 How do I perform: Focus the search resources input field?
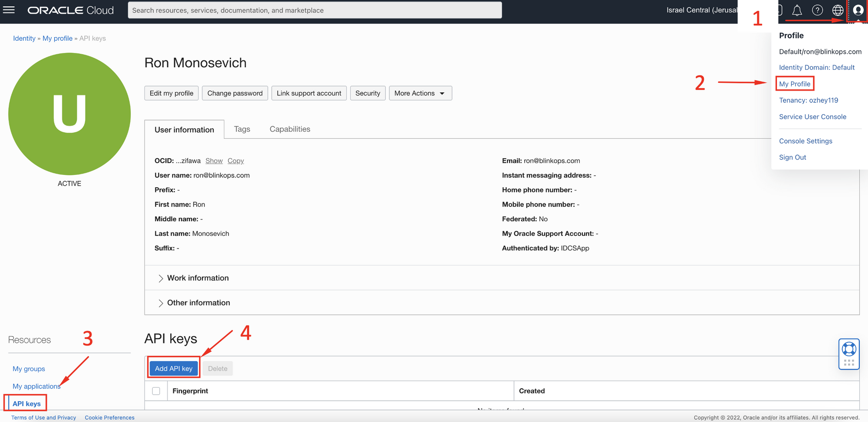[x=315, y=10]
